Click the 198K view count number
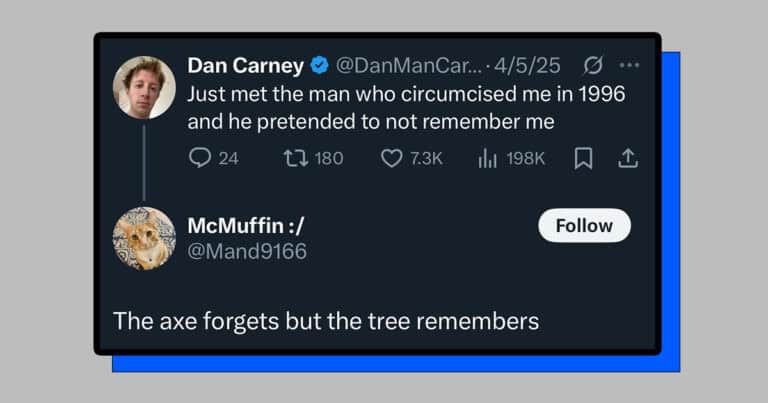The height and width of the screenshot is (403, 768). pyautogui.click(x=525, y=158)
